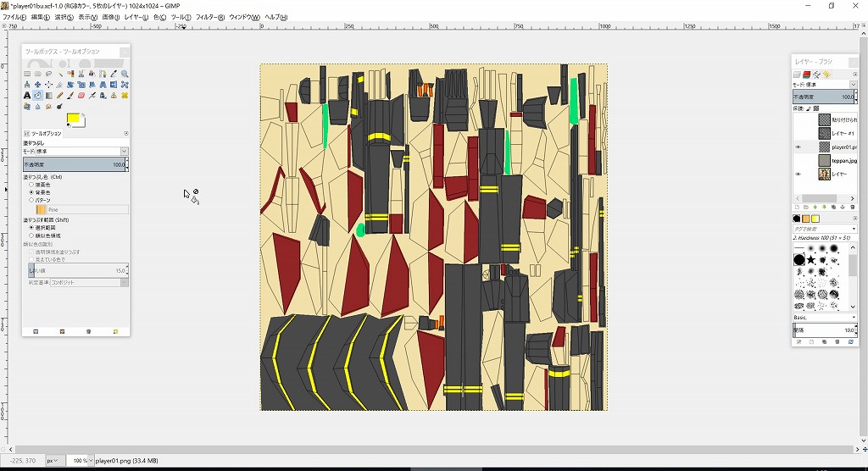868x471 pixels.
Task: Click the yellow foreground color swatch
Action: (x=73, y=118)
